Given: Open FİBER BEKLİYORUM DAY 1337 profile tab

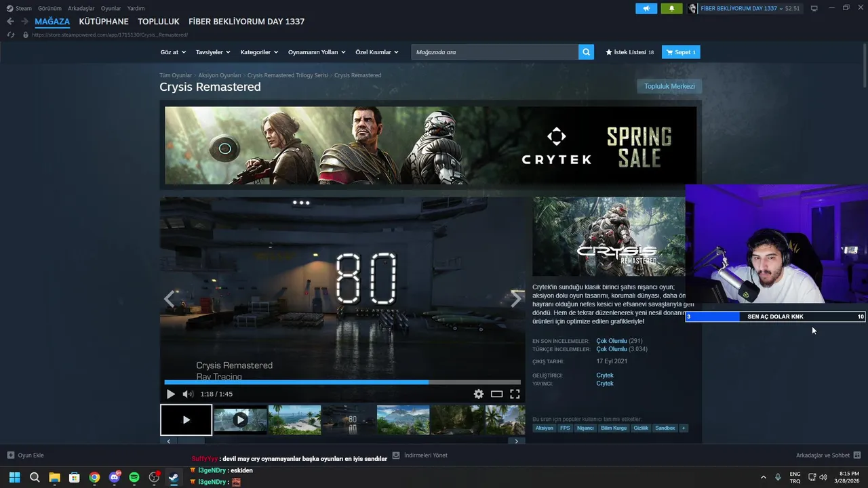Looking at the screenshot, I should 246,22.
